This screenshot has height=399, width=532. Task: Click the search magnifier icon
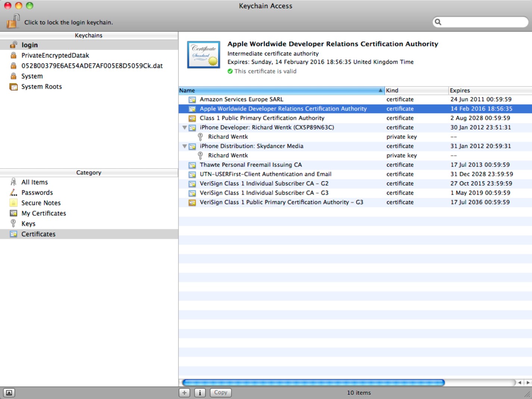pyautogui.click(x=438, y=22)
